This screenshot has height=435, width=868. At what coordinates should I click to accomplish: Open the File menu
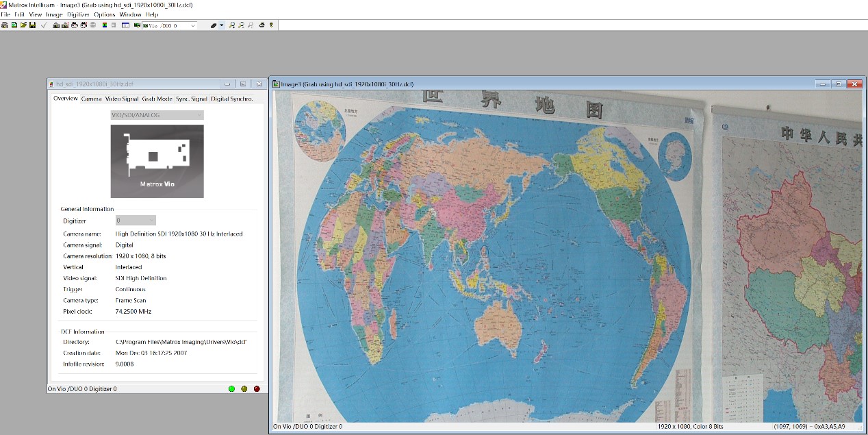click(5, 14)
